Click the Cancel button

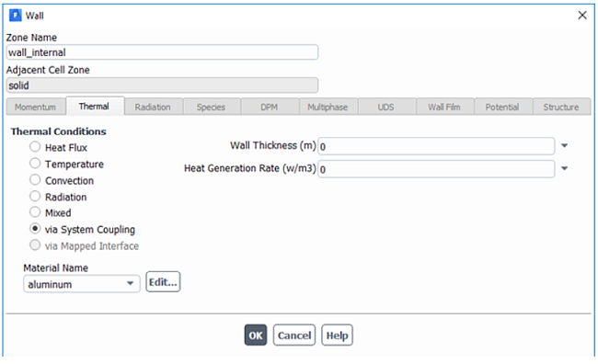(x=294, y=335)
